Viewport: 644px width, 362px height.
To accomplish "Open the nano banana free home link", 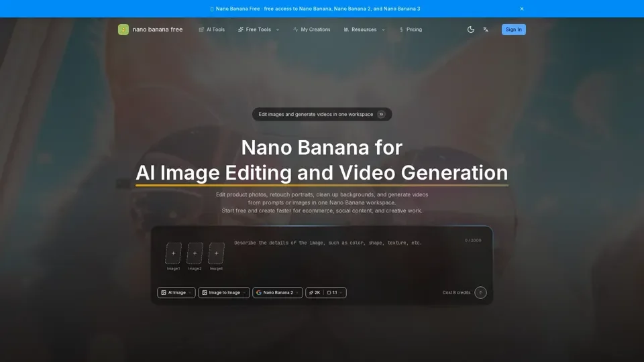I will tap(150, 29).
